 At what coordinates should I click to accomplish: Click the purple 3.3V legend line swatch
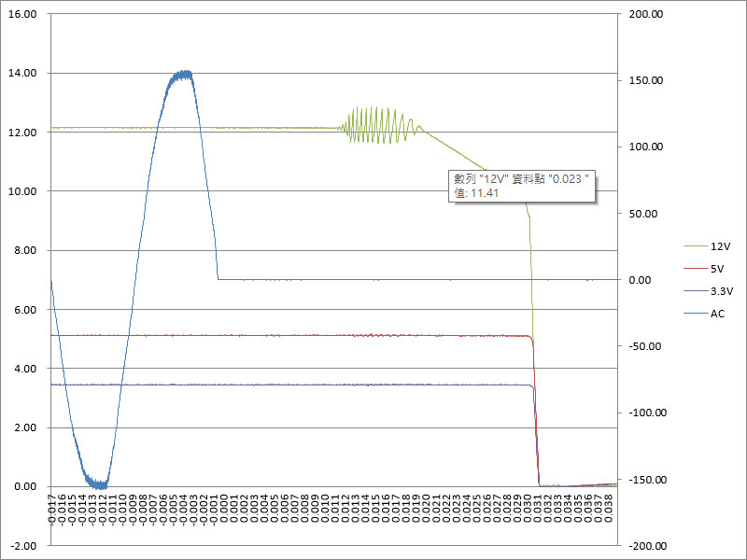point(696,291)
